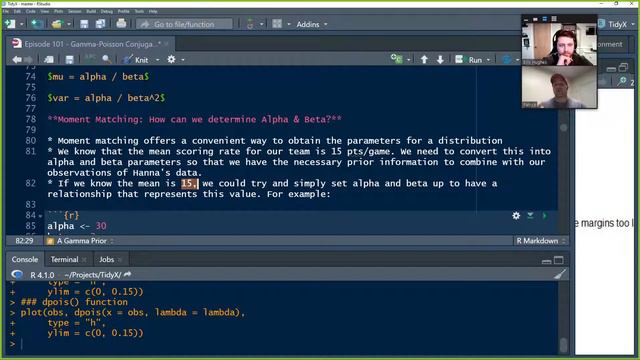Save the current document from the main toolbar

pos(84,24)
